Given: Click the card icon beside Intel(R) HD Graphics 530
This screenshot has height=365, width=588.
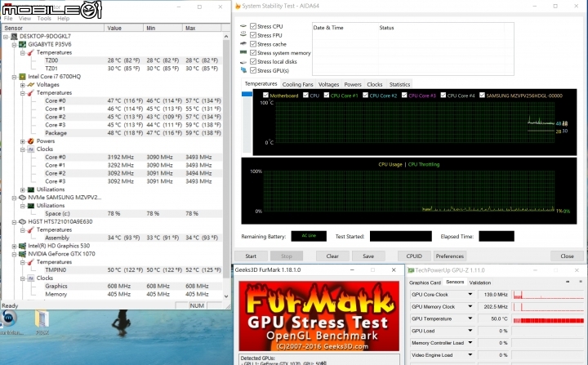Looking at the screenshot, I should [x=23, y=246].
